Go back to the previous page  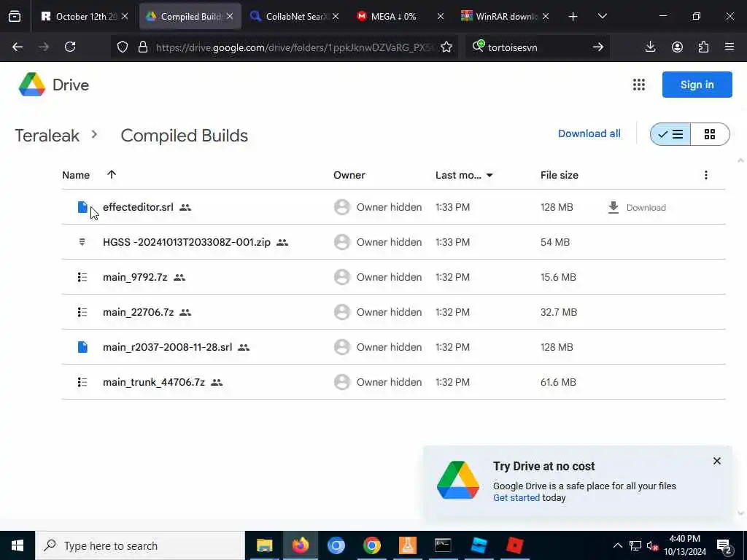click(18, 47)
